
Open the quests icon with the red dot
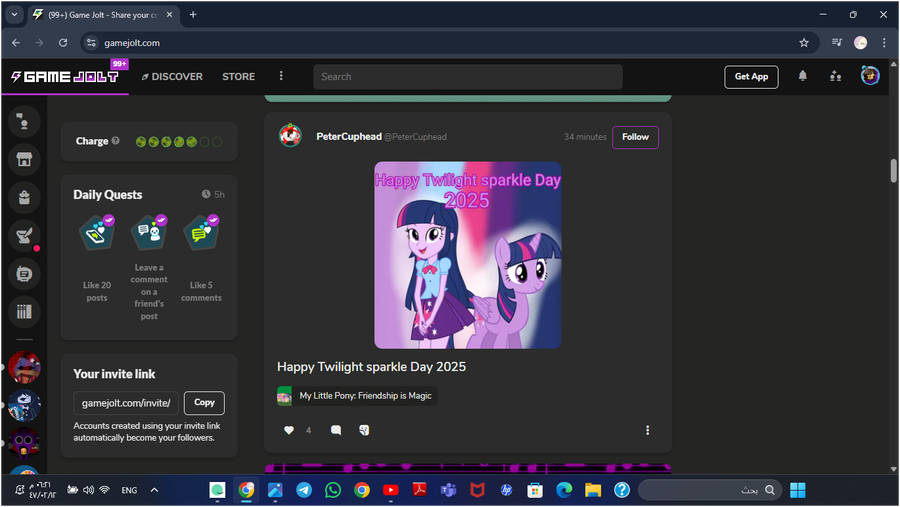point(24,235)
